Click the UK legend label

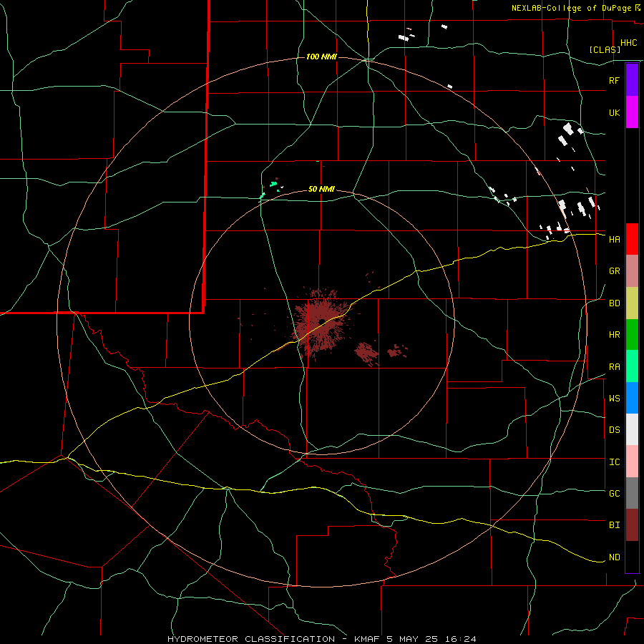614,113
